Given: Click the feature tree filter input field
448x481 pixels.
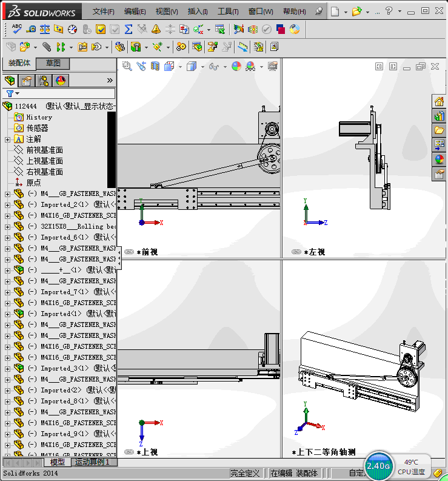Looking at the screenshot, I should click(x=59, y=93).
